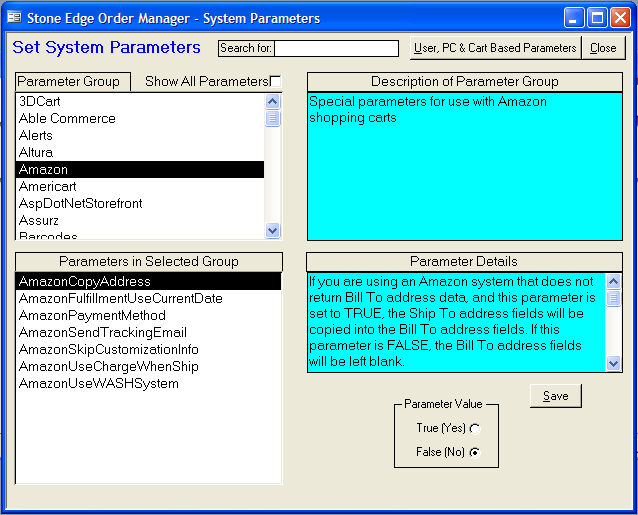The width and height of the screenshot is (638, 515).
Task: Click the Parameters in Selected Group header
Action: (149, 262)
